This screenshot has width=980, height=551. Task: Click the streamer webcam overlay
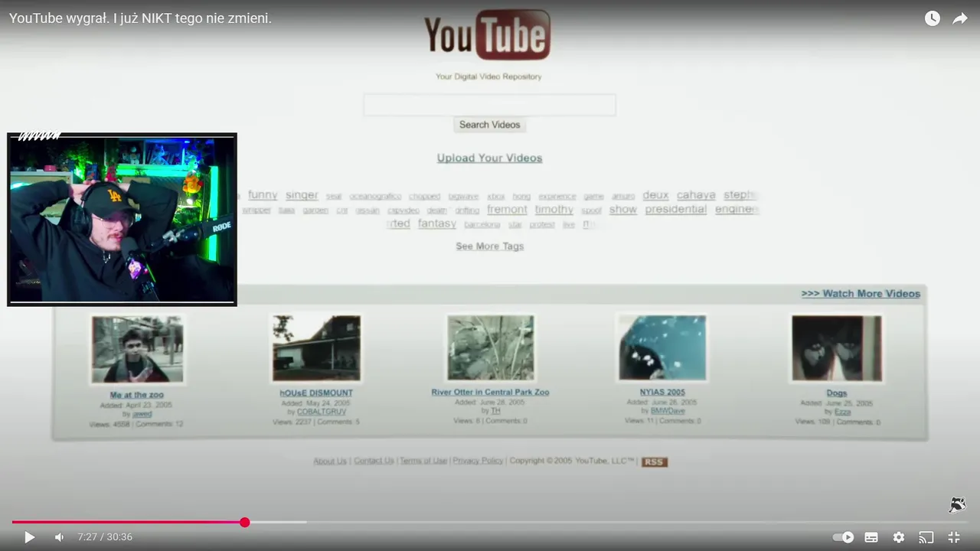[122, 220]
